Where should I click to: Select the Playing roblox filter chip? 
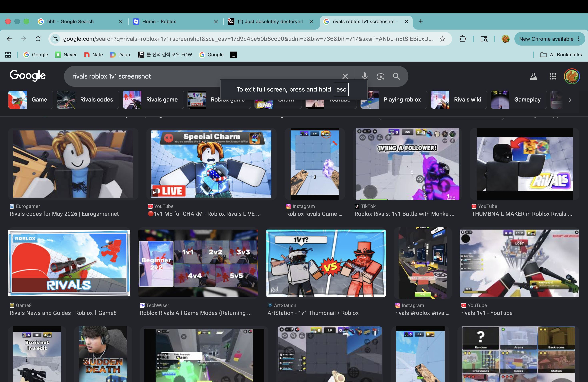pyautogui.click(x=394, y=100)
